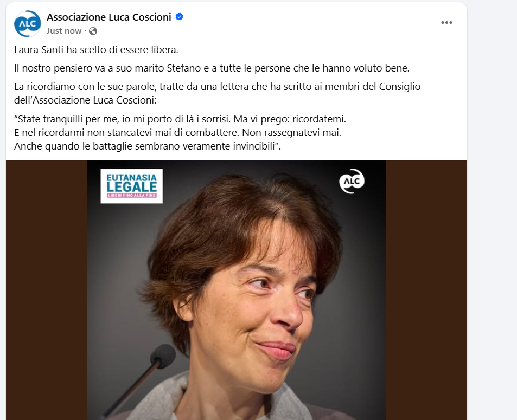The image size is (517, 420).
Task: Click the ALC page profile avatar
Action: pyautogui.click(x=28, y=24)
